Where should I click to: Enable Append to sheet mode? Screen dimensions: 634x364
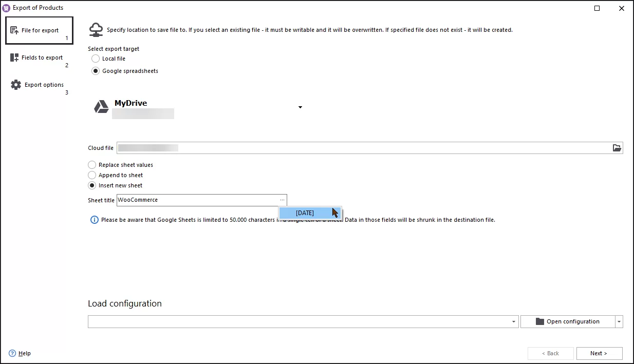click(x=92, y=175)
